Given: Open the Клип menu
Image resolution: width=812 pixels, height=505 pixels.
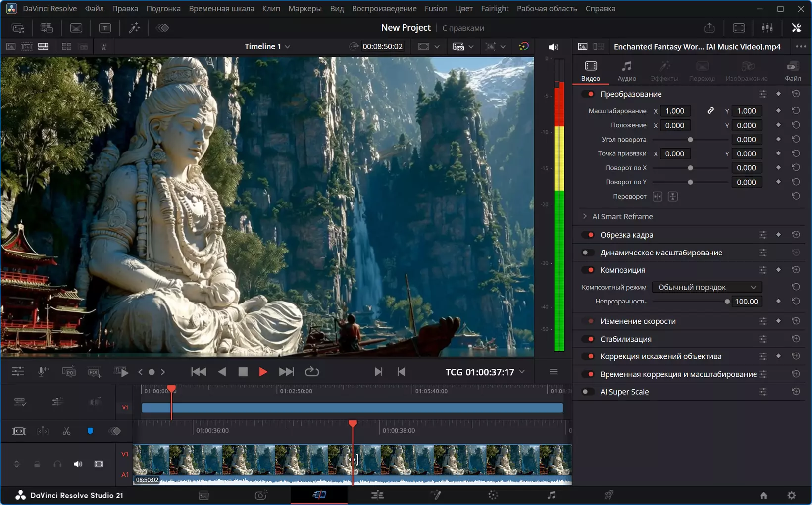Looking at the screenshot, I should (x=271, y=8).
